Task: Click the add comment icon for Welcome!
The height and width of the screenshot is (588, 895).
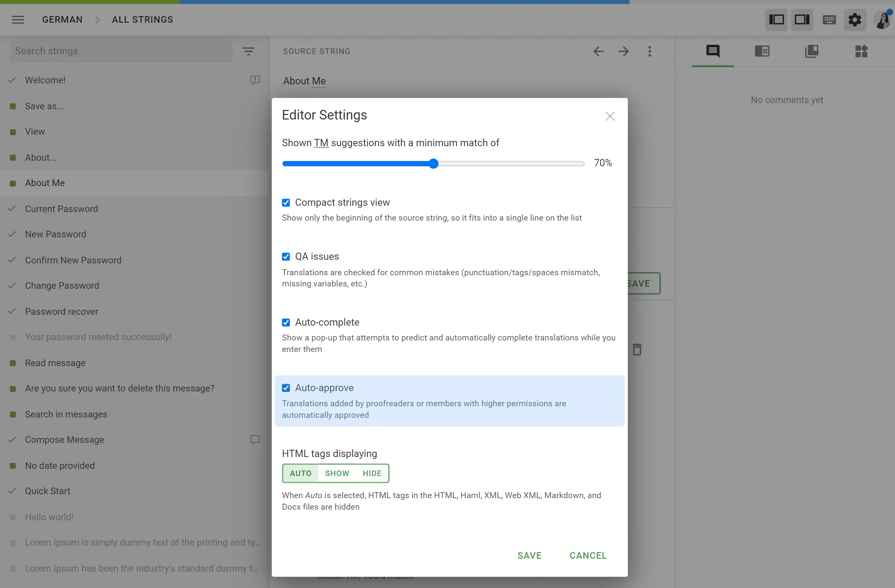Action: (x=255, y=80)
